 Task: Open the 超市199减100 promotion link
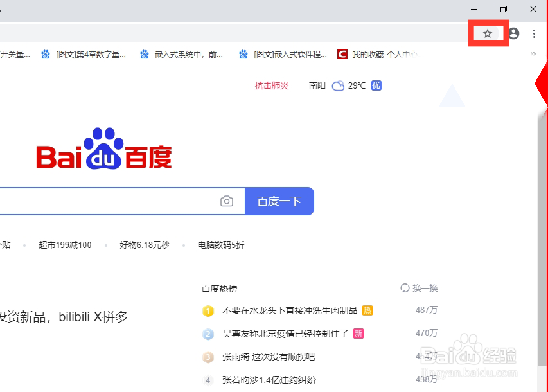[65, 245]
